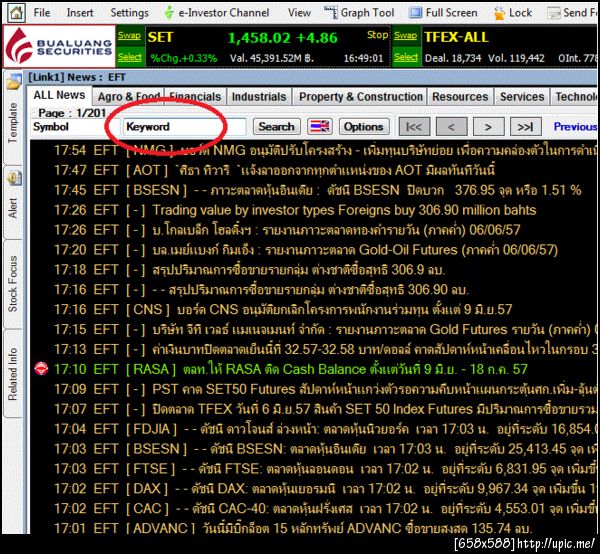Launch the Graph Tool
Viewport: 600px width, 554px height.
click(359, 13)
